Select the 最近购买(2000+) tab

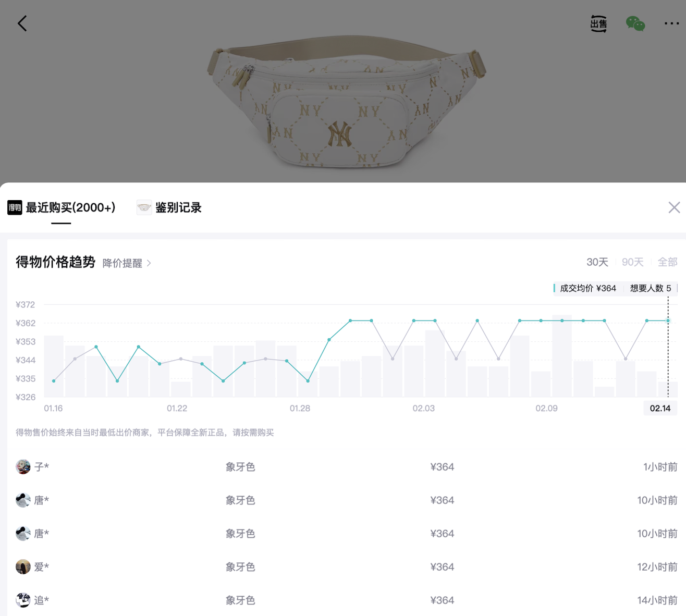tap(70, 207)
